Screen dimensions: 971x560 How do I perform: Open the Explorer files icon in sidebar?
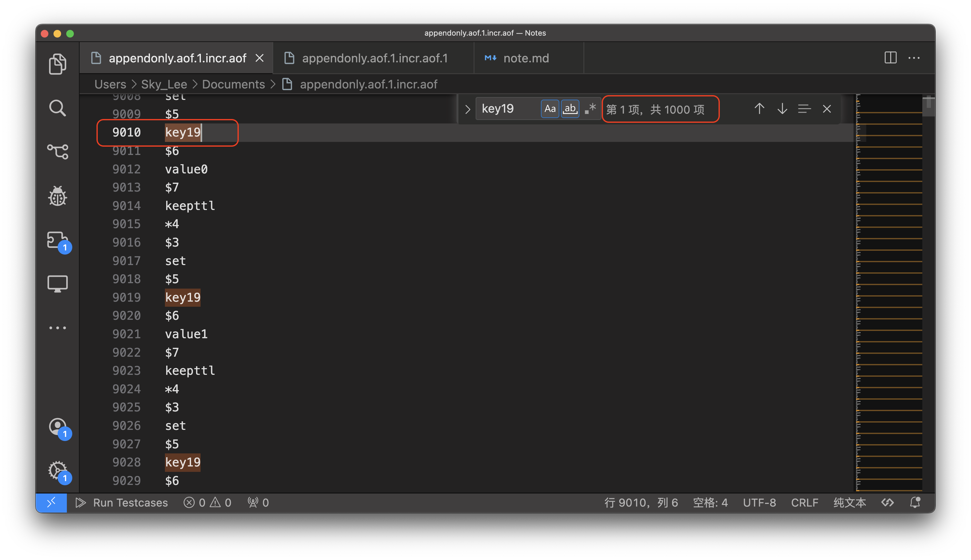coord(57,64)
